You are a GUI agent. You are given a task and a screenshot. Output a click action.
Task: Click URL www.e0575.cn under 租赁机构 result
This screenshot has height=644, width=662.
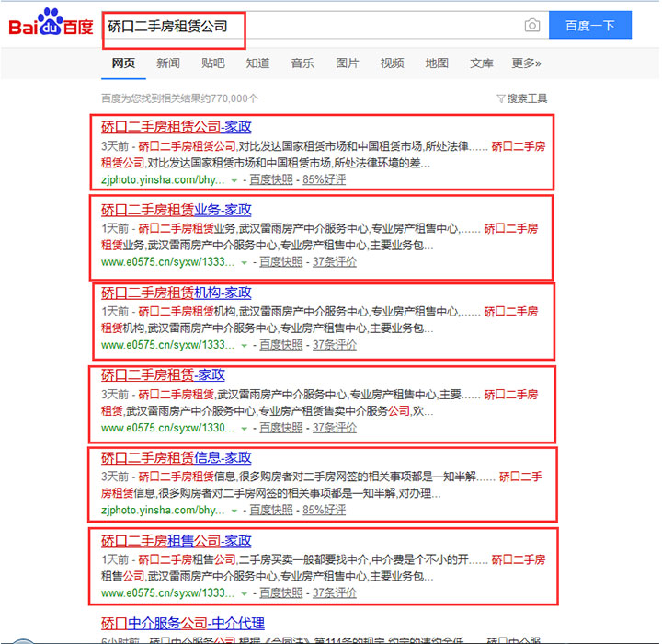pyautogui.click(x=167, y=345)
